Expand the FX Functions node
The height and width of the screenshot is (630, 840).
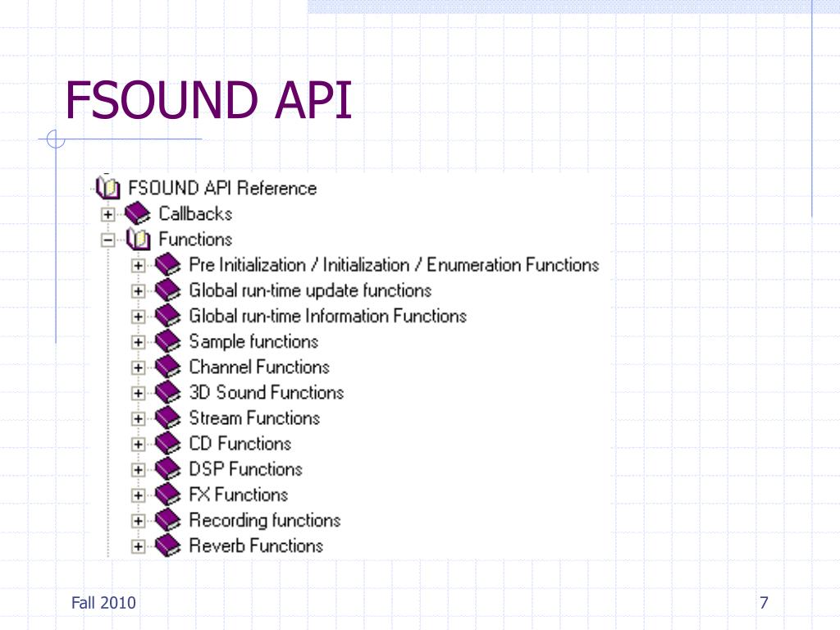coord(138,495)
